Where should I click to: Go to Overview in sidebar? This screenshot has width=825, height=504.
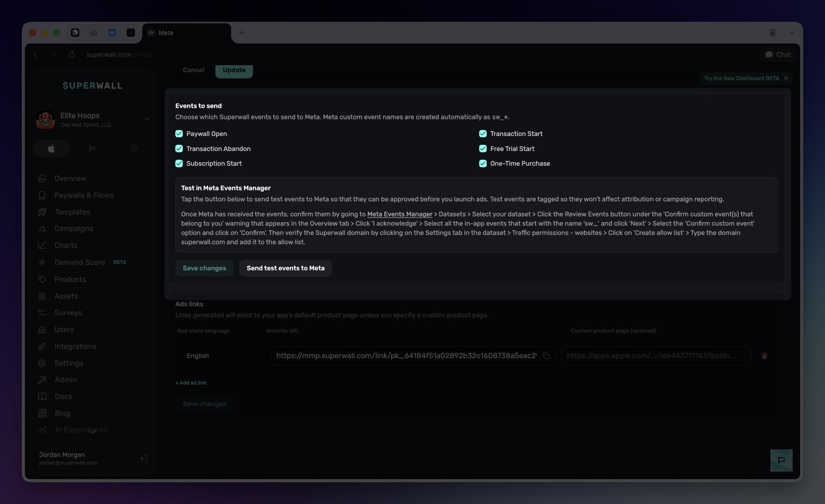click(70, 179)
